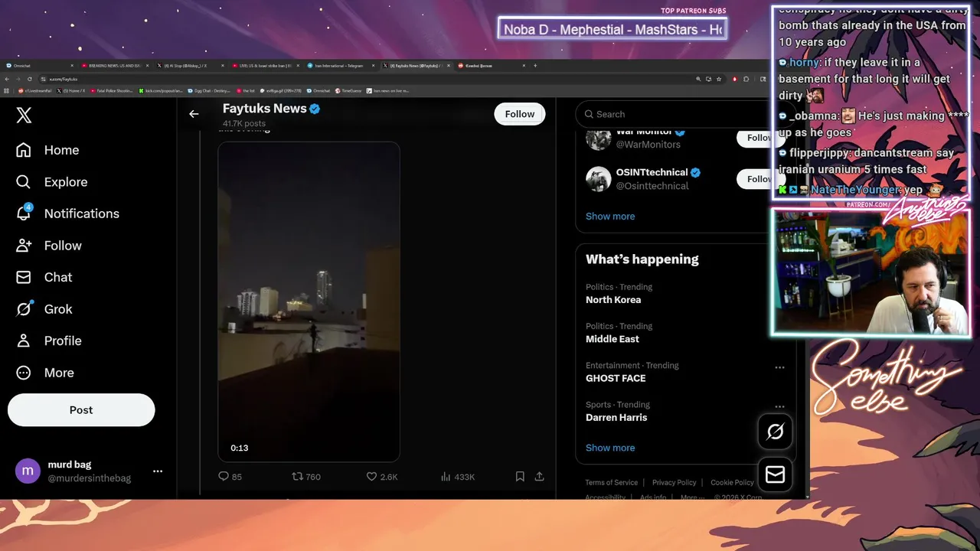980x551 pixels.
Task: Click the browser back button
Action: [x=7, y=79]
